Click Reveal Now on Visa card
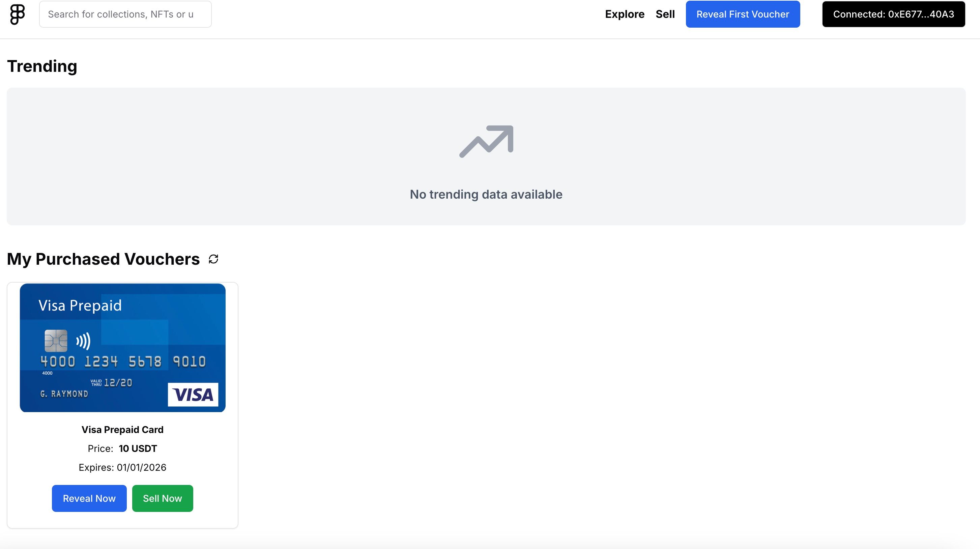This screenshot has height=549, width=980. (x=89, y=498)
